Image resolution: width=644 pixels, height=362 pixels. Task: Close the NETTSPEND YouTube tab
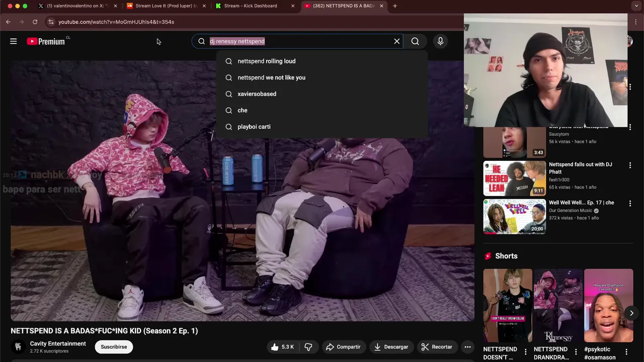click(x=381, y=6)
